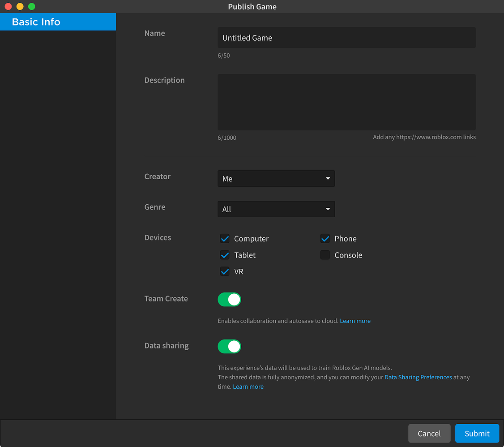Disable the Team Create toggle

tap(229, 299)
